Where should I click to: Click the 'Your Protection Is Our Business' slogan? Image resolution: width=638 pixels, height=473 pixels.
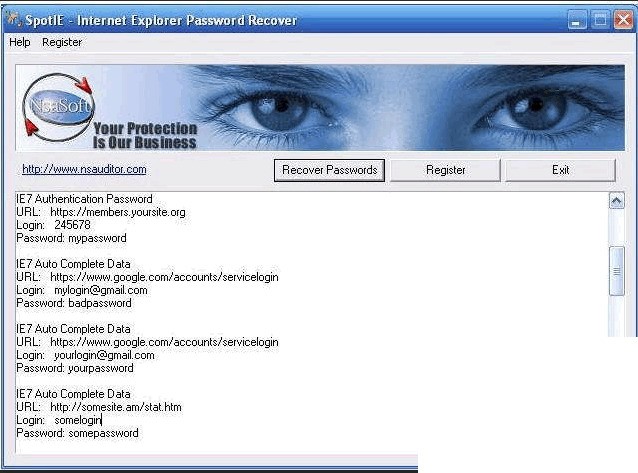[x=145, y=136]
